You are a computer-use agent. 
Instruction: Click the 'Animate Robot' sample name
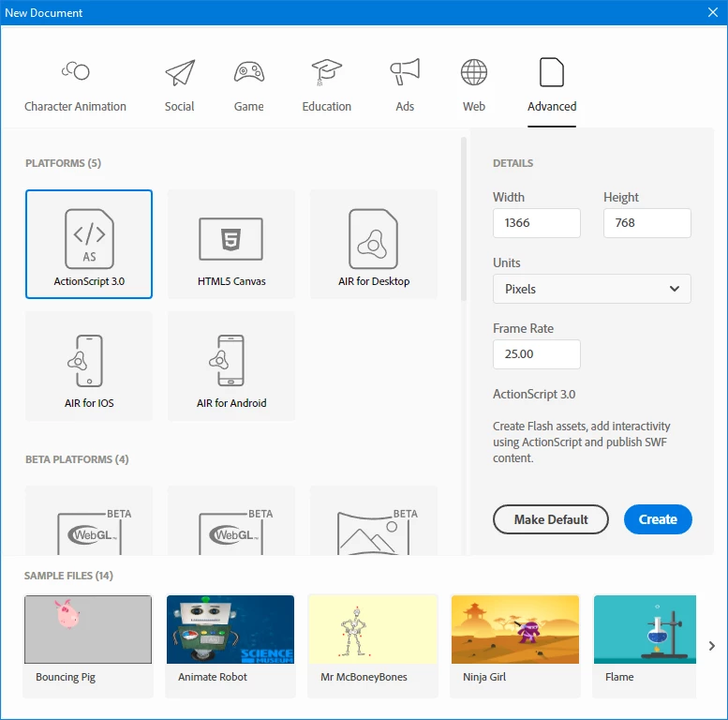pyautogui.click(x=213, y=677)
